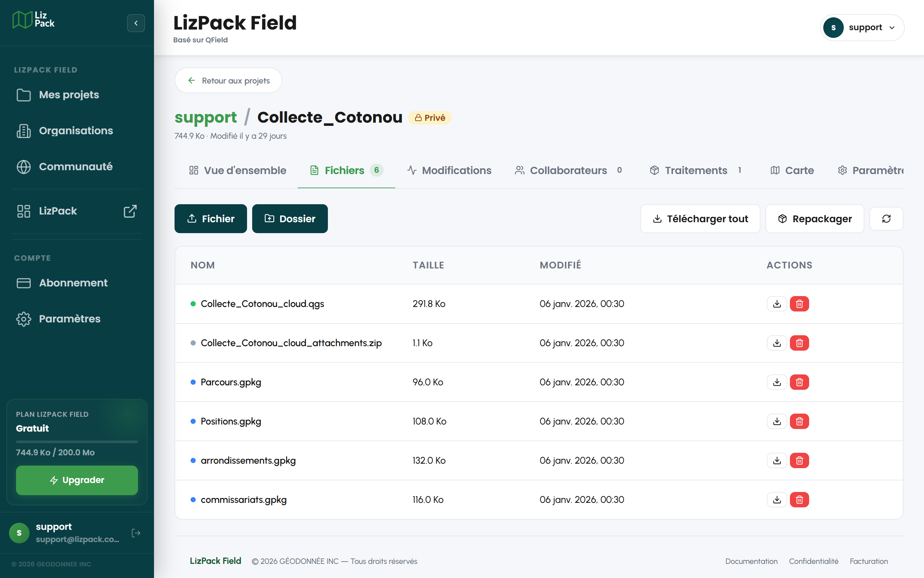Click NOM column header

click(x=203, y=265)
